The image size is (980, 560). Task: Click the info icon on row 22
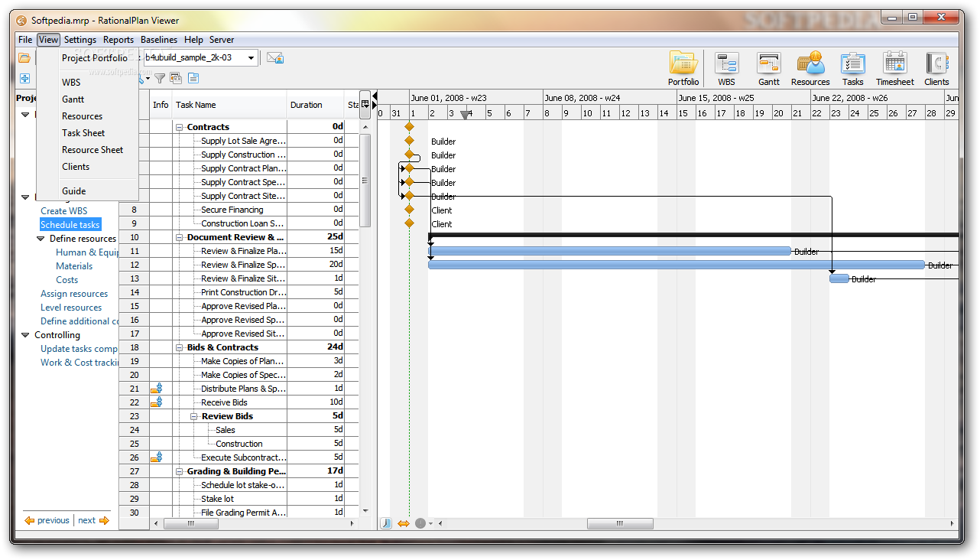(x=157, y=402)
